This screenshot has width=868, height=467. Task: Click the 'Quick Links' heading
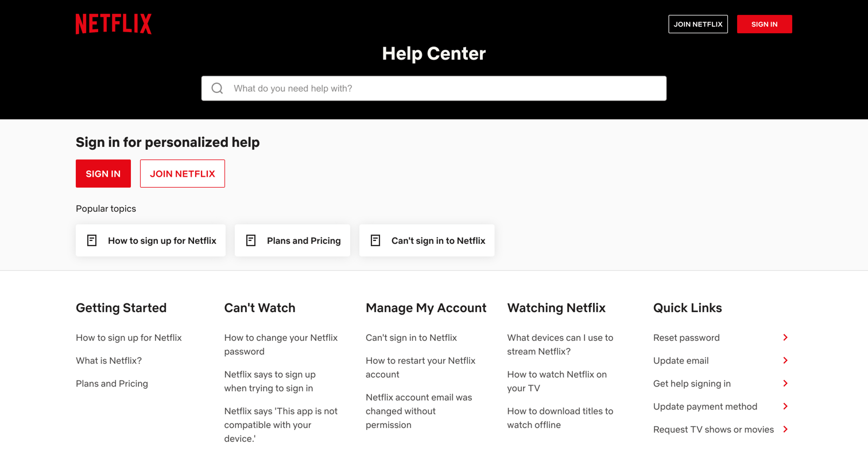coord(688,308)
